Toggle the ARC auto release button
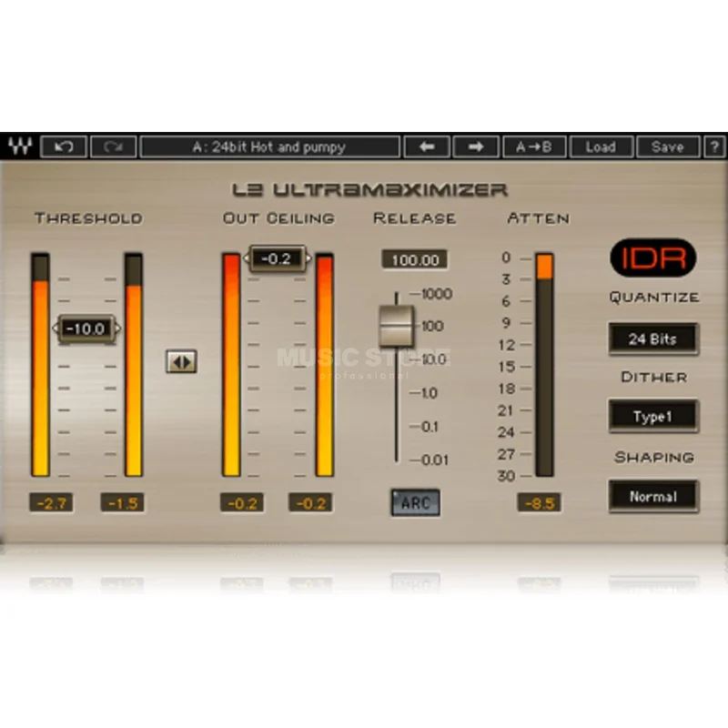This screenshot has height=728, width=728. [415, 502]
